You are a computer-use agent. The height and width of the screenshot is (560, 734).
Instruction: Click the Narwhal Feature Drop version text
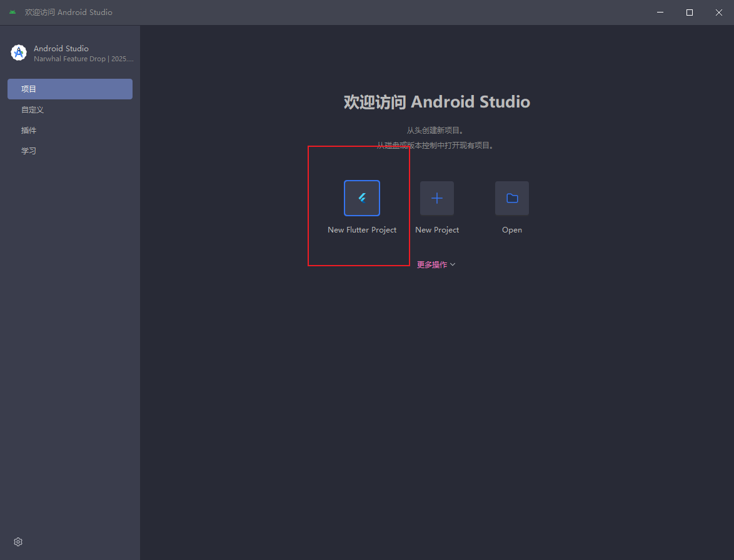(84, 59)
